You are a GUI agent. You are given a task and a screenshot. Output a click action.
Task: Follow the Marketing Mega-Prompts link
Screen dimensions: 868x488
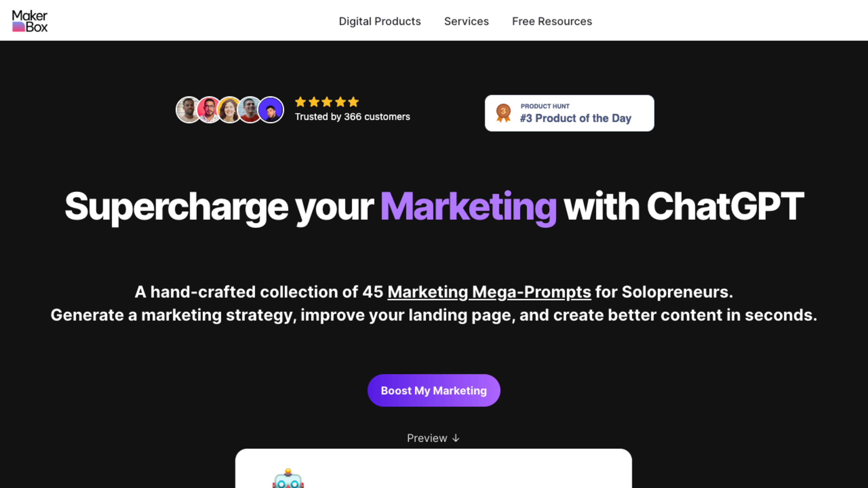[x=489, y=292]
